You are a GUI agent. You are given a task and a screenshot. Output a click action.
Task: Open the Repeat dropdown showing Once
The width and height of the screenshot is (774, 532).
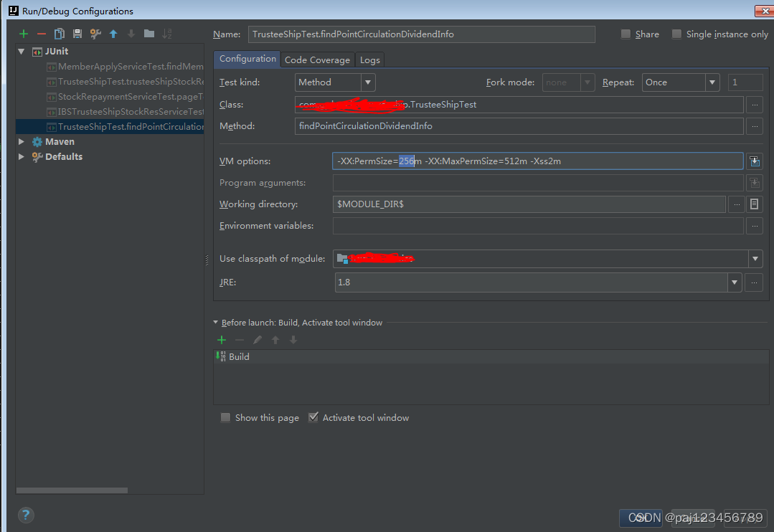(712, 82)
